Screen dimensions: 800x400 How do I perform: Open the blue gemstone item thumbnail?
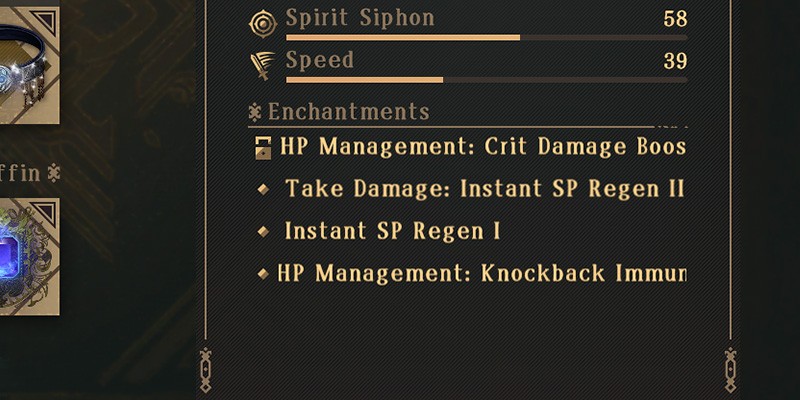30,257
